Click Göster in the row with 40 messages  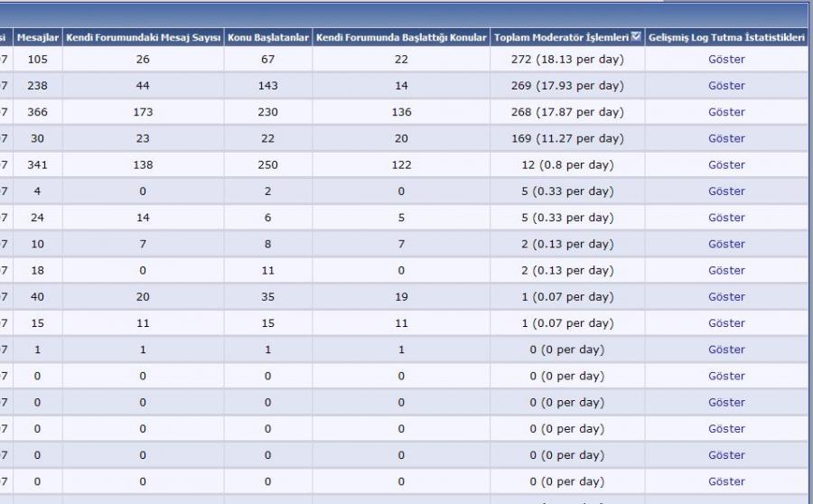click(726, 296)
